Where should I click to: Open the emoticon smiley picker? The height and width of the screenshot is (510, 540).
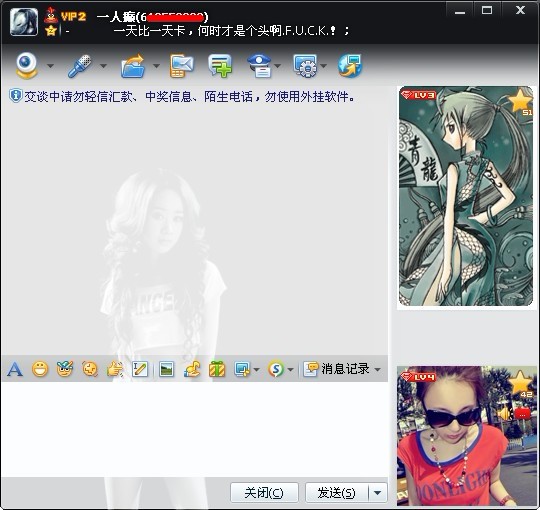click(40, 370)
